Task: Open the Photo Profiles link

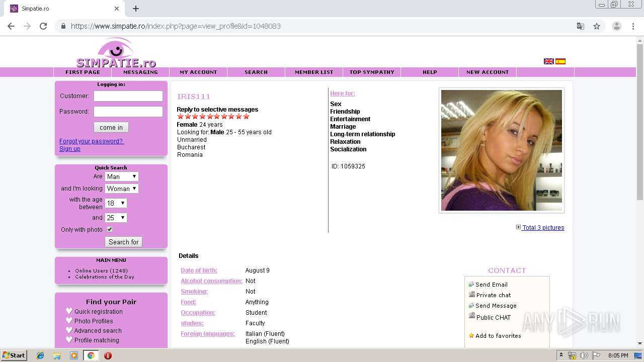Action: click(94, 321)
